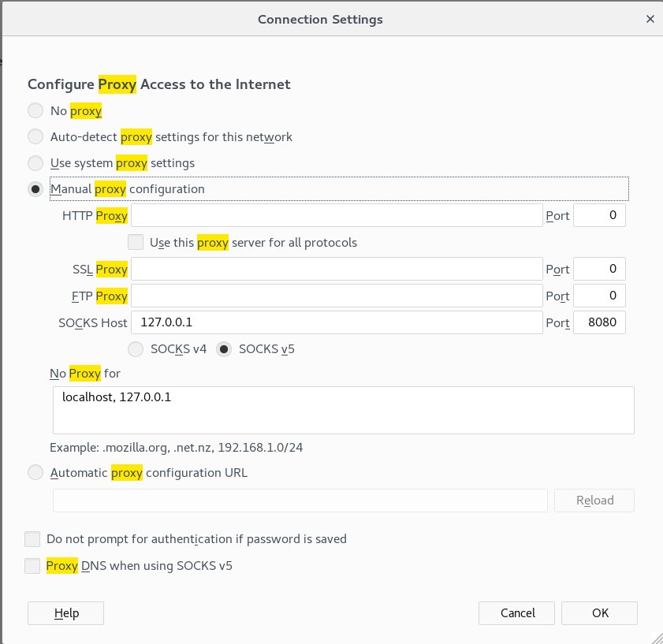This screenshot has height=644, width=663.
Task: Click the HTTP Proxy address field
Action: (336, 215)
